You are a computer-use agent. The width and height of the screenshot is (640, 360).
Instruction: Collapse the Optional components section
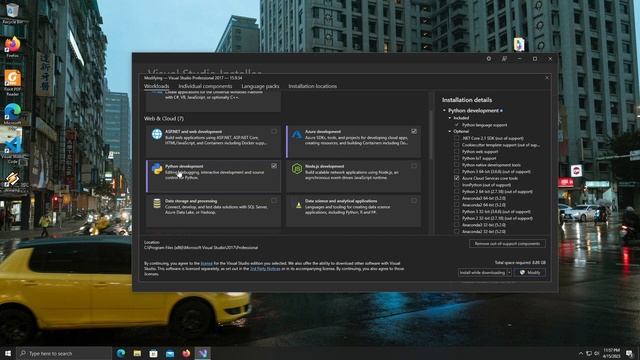pos(450,131)
